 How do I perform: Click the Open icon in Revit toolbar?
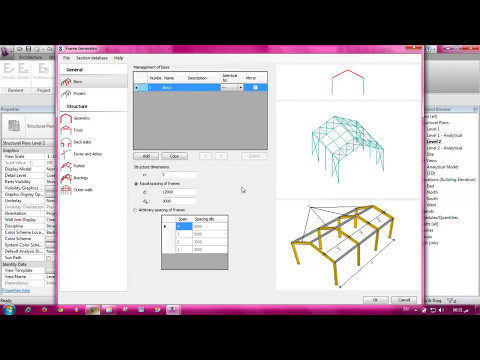click(x=20, y=49)
